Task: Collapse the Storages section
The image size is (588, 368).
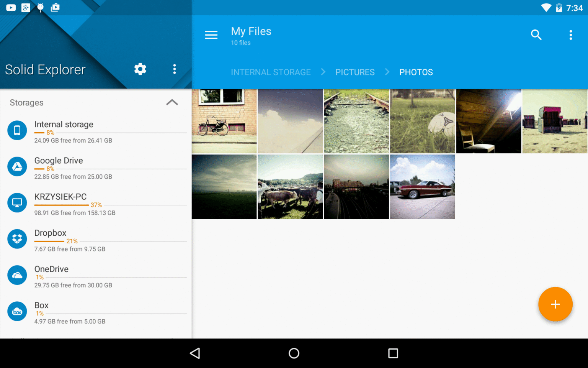Action: (x=172, y=102)
